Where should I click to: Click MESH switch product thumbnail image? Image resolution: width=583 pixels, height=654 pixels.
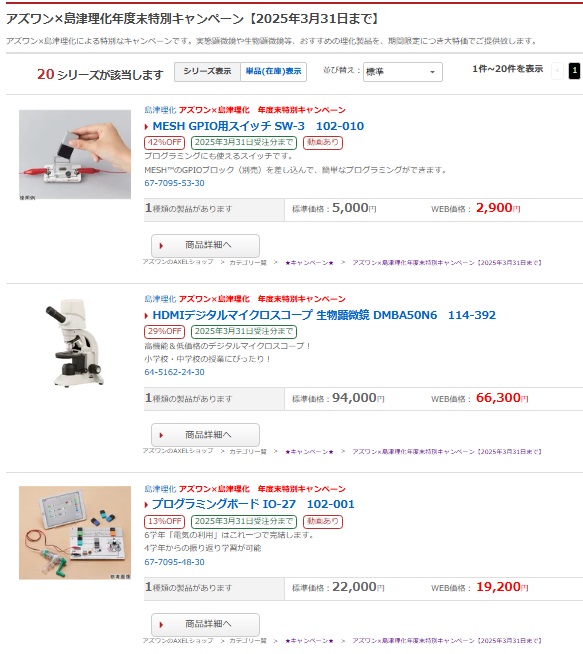point(75,154)
